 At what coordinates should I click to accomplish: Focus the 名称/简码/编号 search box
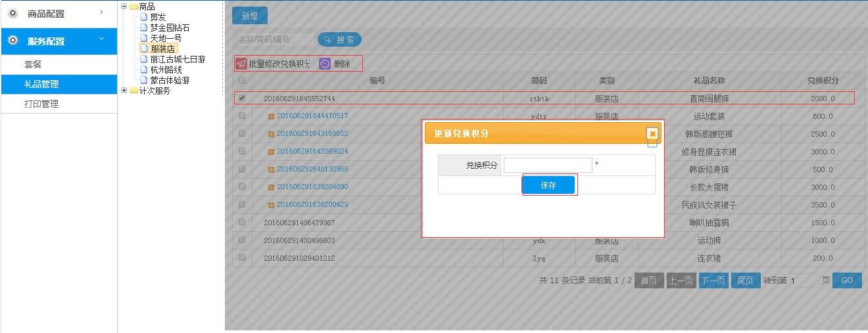(x=274, y=40)
